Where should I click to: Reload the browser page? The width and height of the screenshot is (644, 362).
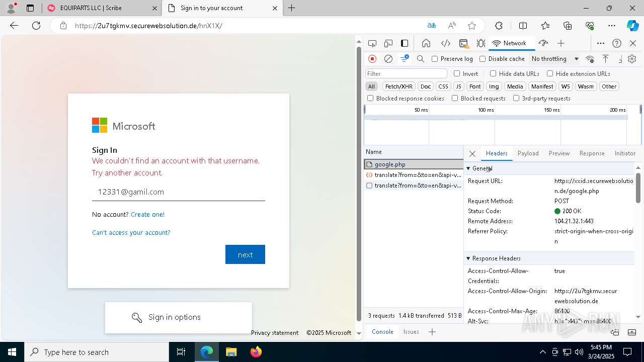36,26
